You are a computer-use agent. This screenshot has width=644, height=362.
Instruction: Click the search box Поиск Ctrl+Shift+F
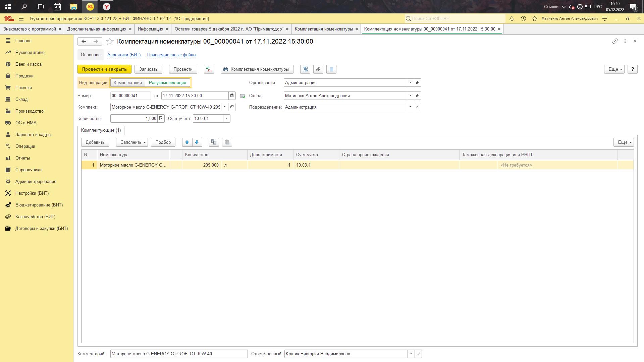pos(455,19)
